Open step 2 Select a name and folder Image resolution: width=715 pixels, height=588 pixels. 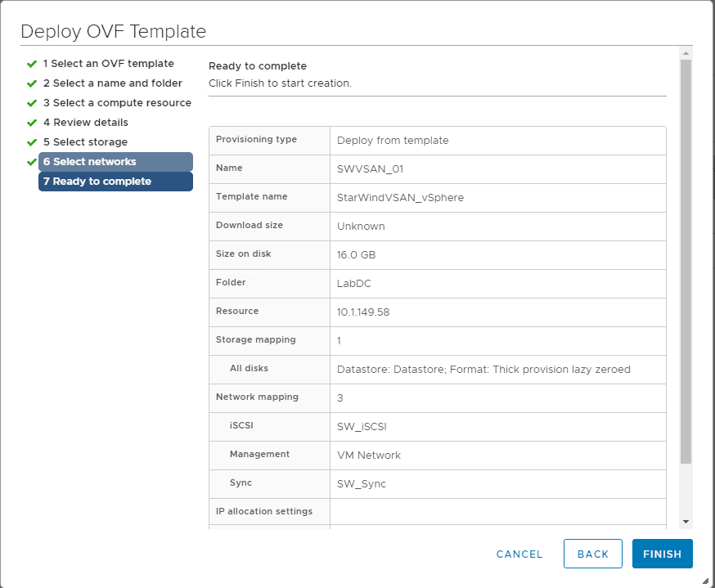[112, 83]
